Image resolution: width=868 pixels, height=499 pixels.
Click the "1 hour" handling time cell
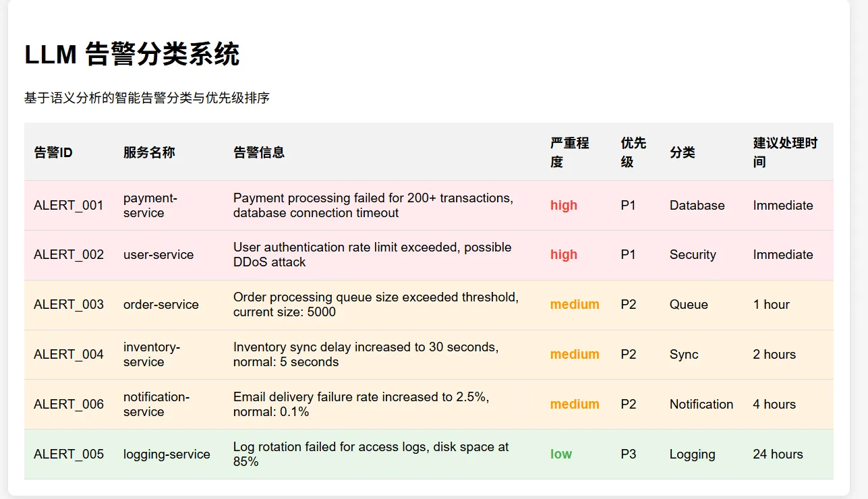coord(772,305)
